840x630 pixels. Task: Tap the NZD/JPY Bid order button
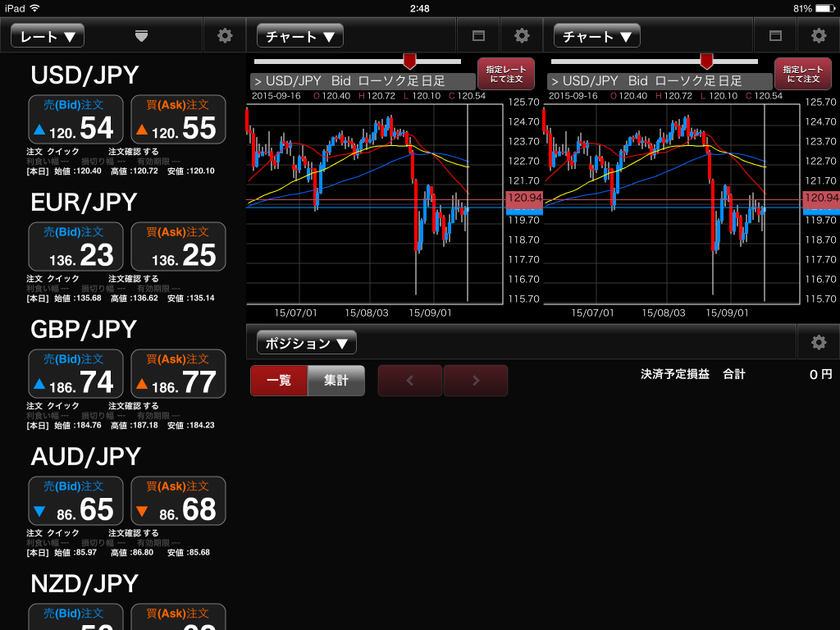tap(75, 617)
